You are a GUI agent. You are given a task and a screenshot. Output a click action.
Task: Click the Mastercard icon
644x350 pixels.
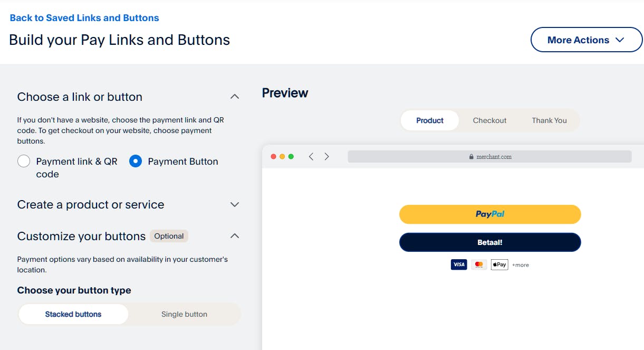[x=479, y=264]
